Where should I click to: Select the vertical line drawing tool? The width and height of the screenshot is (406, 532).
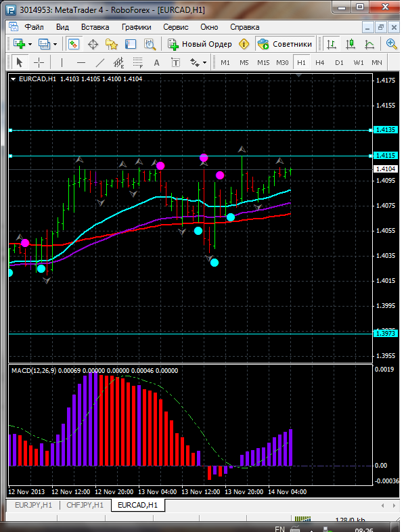(x=62, y=62)
